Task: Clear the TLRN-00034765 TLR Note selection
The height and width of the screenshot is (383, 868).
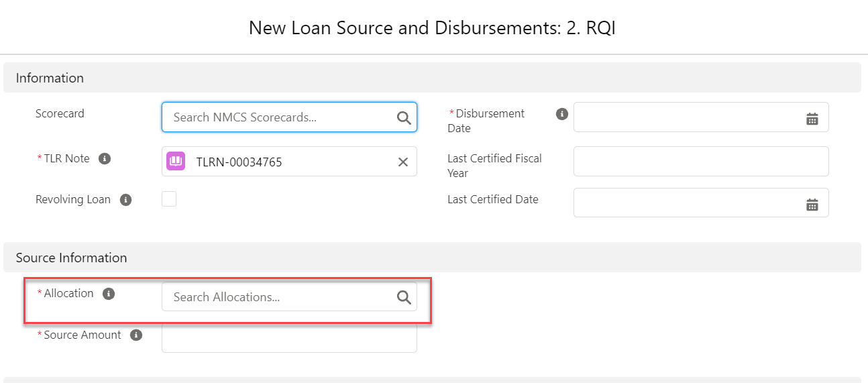Action: 402,162
